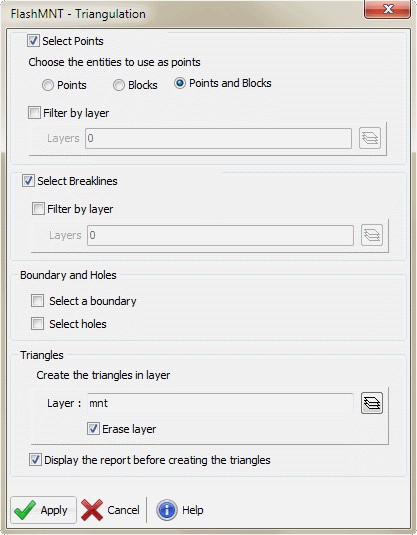Click the blue info Help icon
Screen dimensions: 417x535
[167, 510]
